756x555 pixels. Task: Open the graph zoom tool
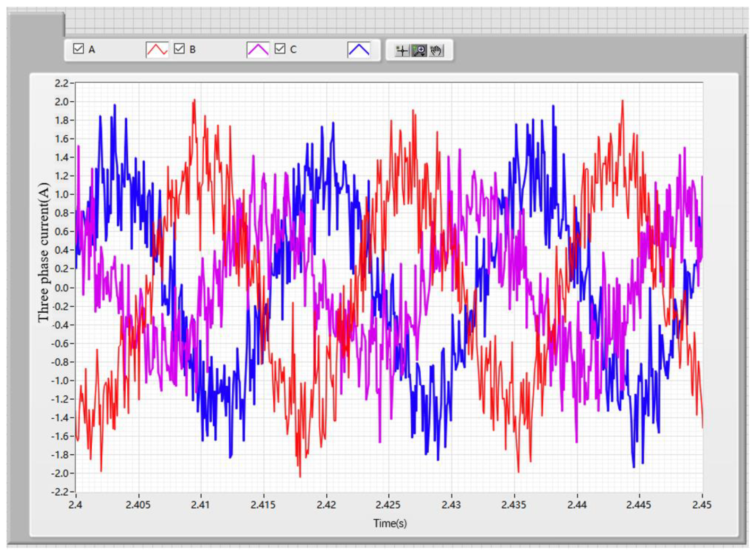coord(419,51)
